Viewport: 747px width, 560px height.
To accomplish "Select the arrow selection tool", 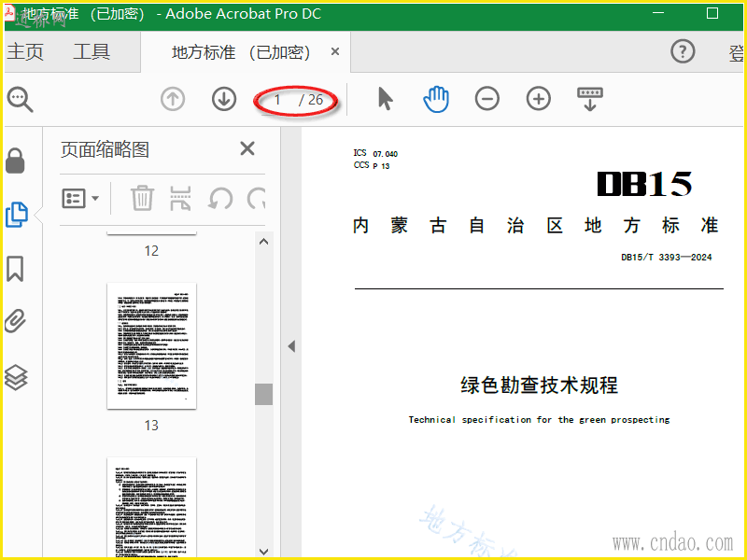I will coord(386,99).
